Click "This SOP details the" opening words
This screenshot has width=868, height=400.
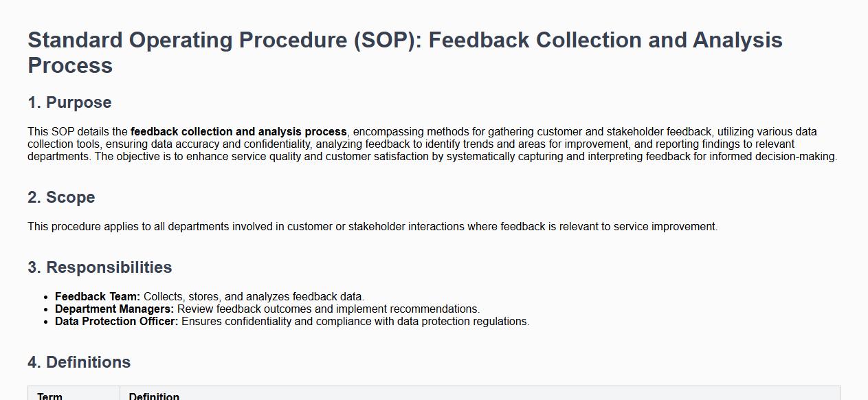point(78,131)
